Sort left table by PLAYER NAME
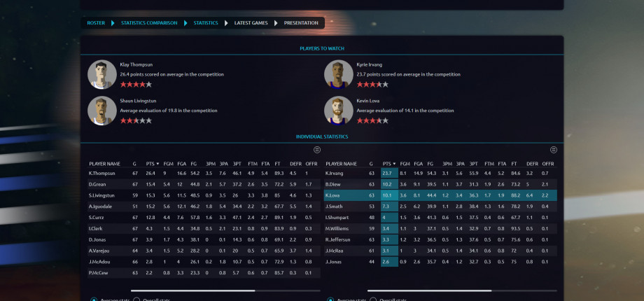The width and height of the screenshot is (644, 301). [105, 164]
